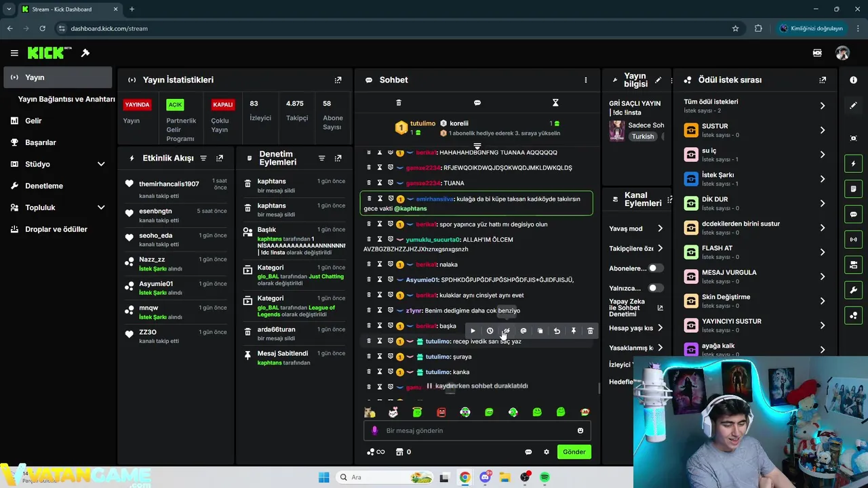Image resolution: width=868 pixels, height=488 pixels.
Task: Click filter icon in Etkinlik Akışı header
Action: 203,158
